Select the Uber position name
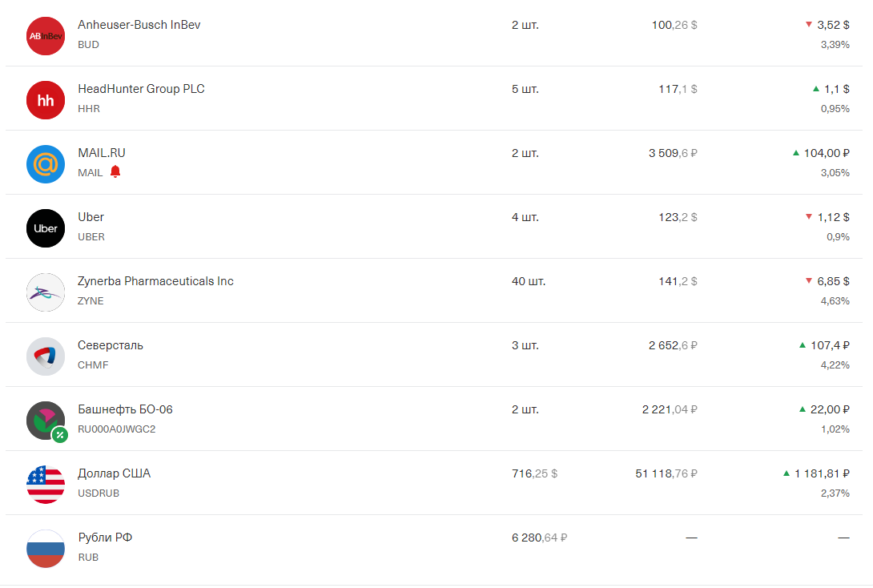Screen dimensions: 873x588 point(91,217)
